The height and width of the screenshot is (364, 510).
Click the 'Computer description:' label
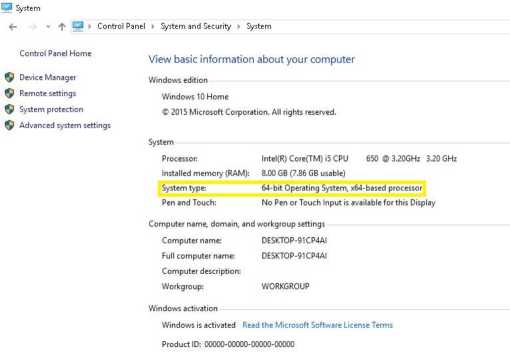pos(201,271)
